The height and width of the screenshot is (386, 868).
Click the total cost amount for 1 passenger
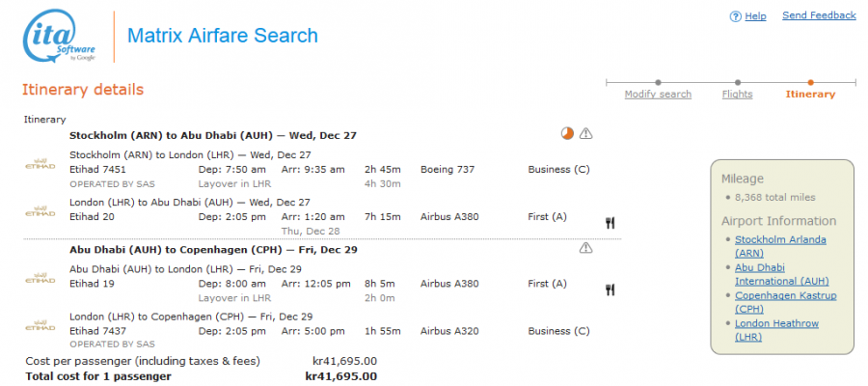[x=340, y=375]
